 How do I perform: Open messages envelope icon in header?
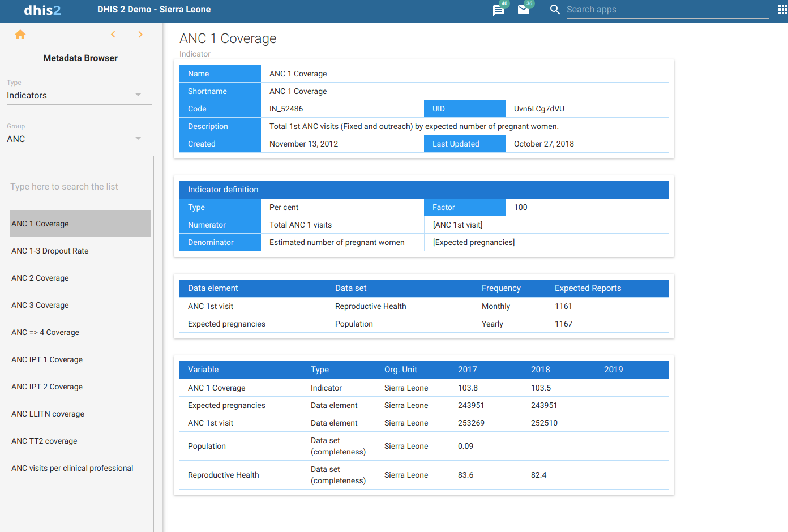tap(524, 10)
